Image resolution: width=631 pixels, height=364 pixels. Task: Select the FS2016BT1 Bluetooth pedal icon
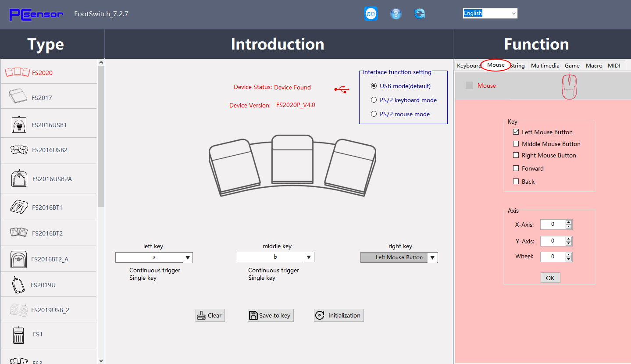[x=19, y=207]
